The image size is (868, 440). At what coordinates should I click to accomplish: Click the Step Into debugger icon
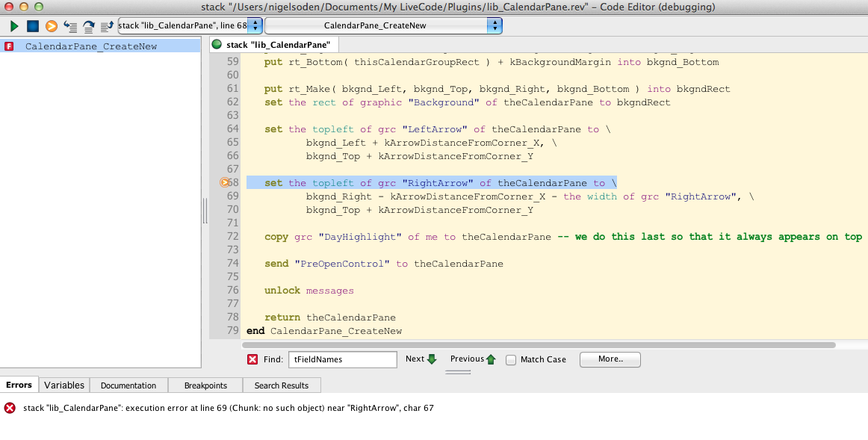[70, 26]
